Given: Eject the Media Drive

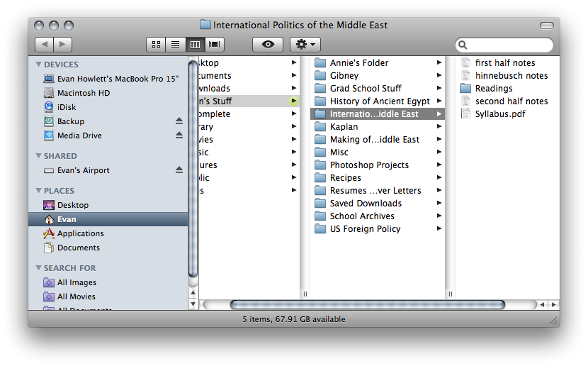Looking at the screenshot, I should pyautogui.click(x=179, y=135).
